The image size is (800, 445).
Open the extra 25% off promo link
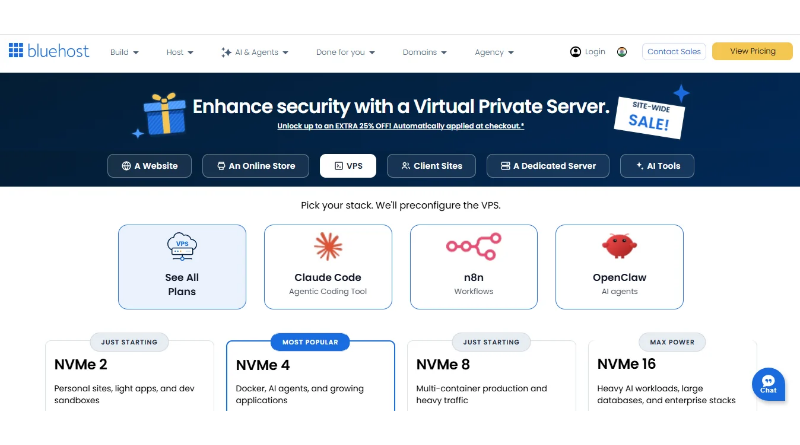click(401, 126)
